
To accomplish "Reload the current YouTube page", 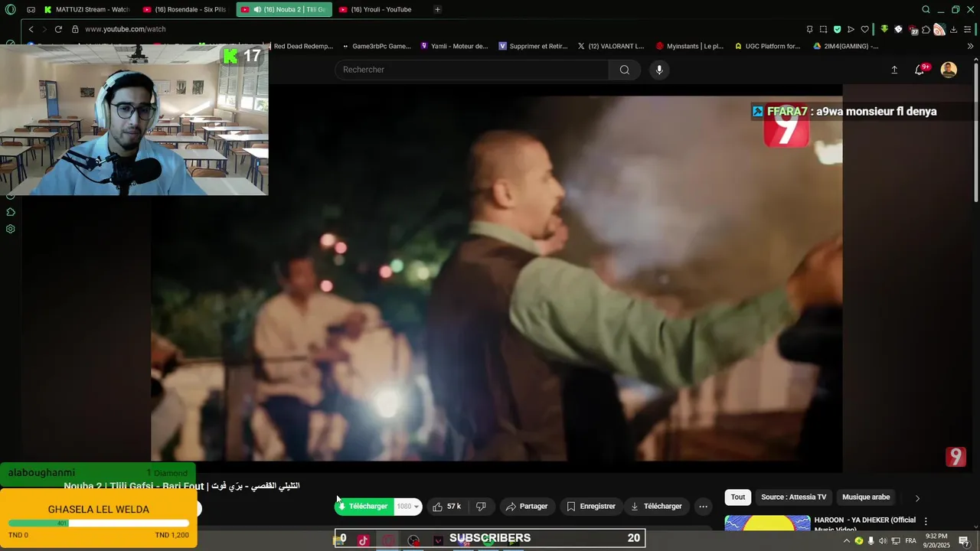I will coord(58,29).
